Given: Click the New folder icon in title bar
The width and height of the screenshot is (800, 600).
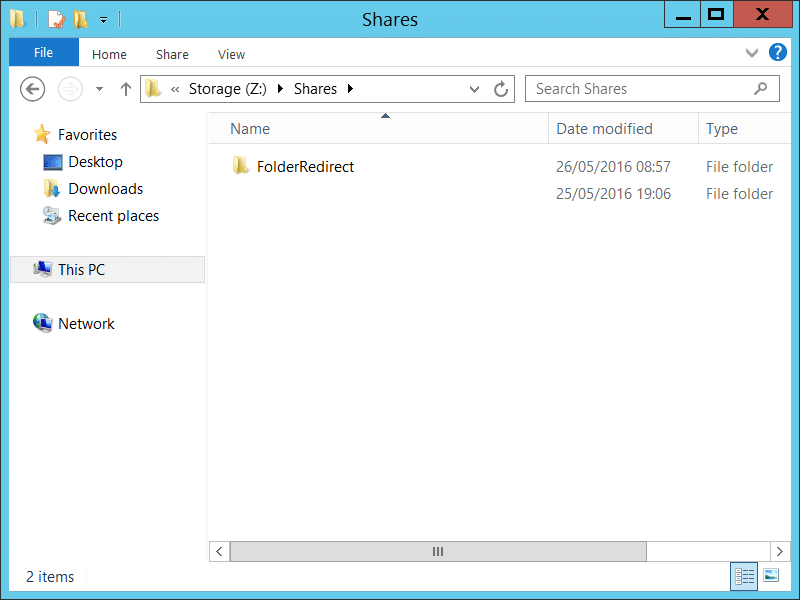Looking at the screenshot, I should (x=81, y=19).
